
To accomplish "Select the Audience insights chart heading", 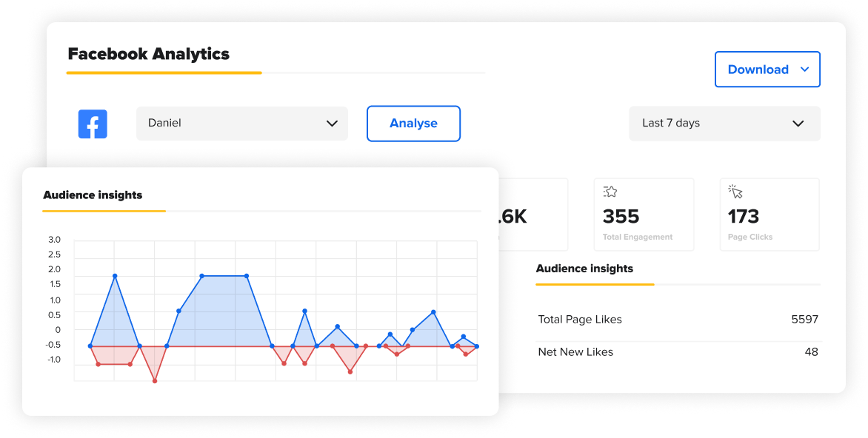I will coord(93,195).
